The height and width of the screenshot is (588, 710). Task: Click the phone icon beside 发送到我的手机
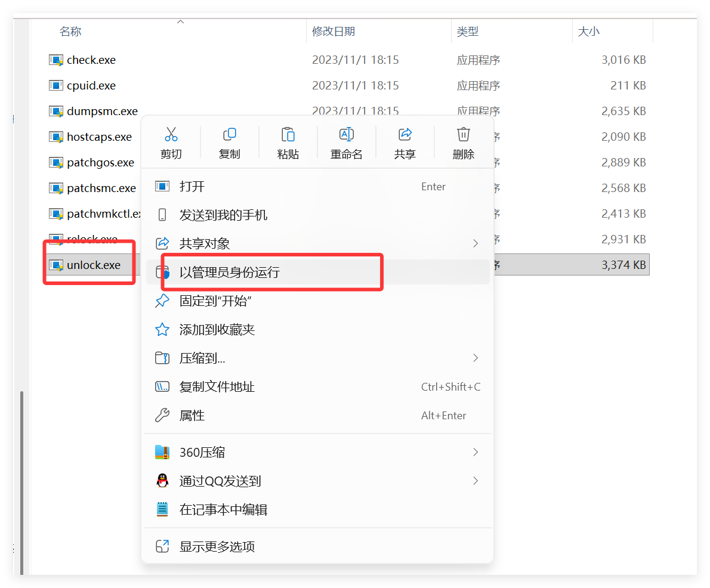coord(162,215)
